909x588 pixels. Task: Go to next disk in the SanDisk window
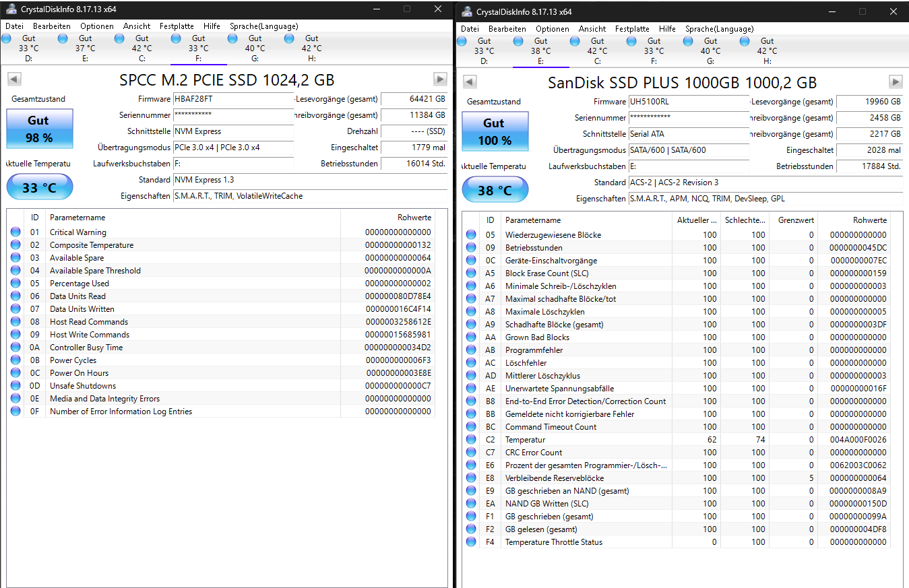pyautogui.click(x=896, y=82)
